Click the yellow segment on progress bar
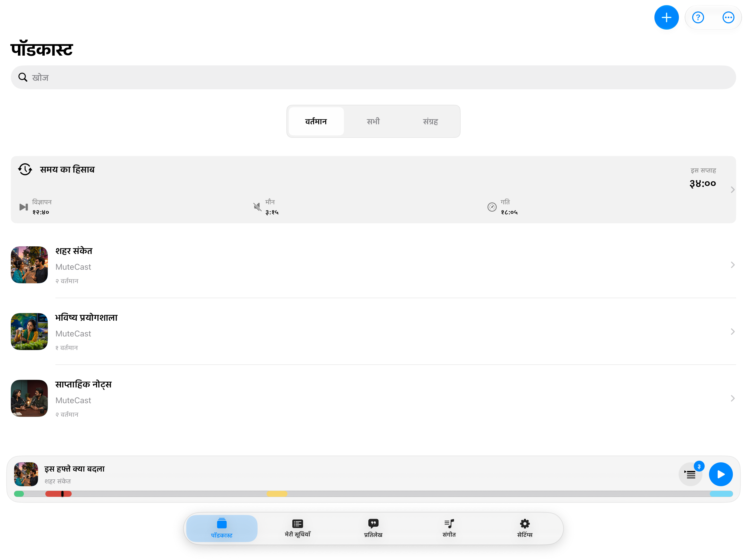This screenshot has height=560, width=747. pos(277,494)
